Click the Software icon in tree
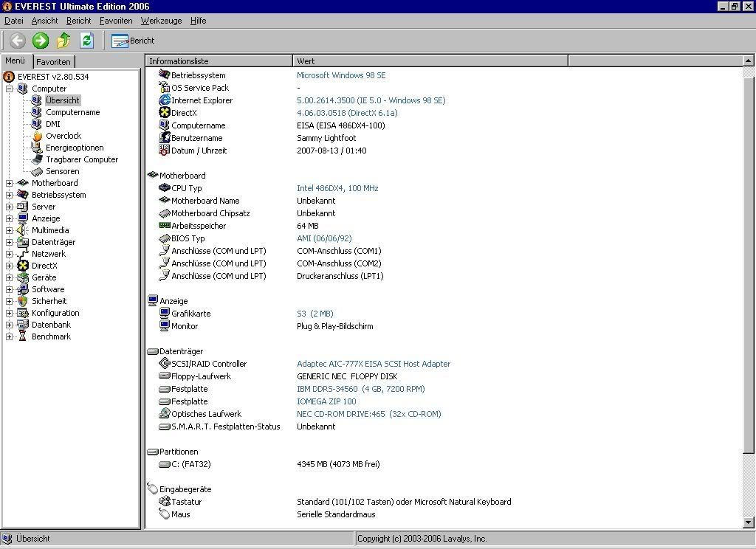This screenshot has height=549, width=756. [23, 289]
